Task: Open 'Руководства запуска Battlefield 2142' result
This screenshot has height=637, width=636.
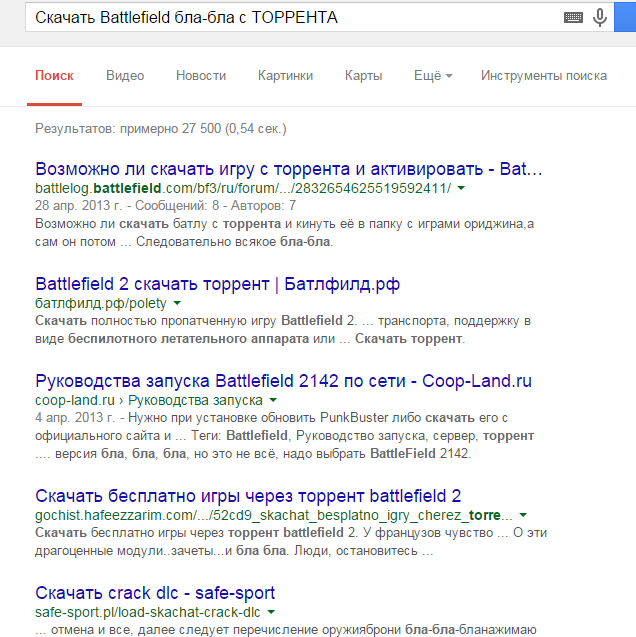Action: tap(283, 381)
